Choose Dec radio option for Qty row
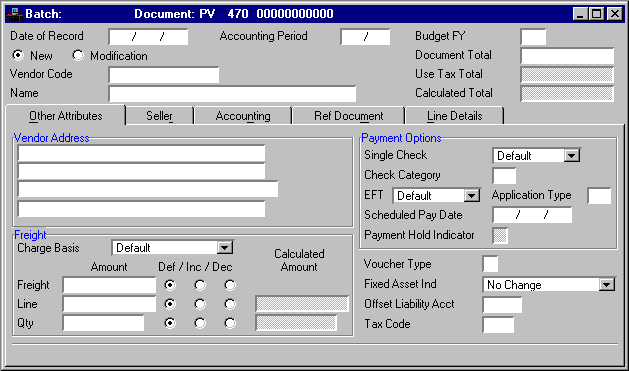 coord(230,323)
